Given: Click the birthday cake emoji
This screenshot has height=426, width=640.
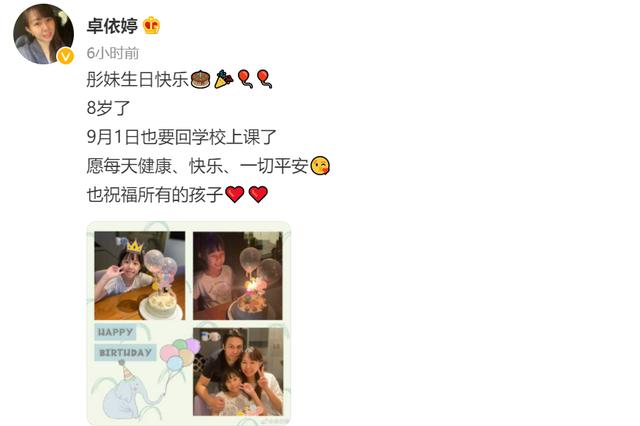Looking at the screenshot, I should click(x=200, y=79).
